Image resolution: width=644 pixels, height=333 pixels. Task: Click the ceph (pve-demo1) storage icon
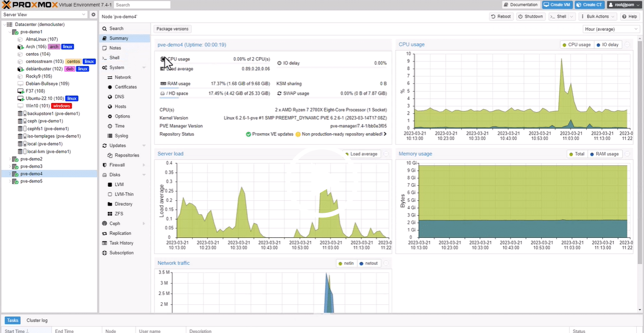click(x=21, y=121)
